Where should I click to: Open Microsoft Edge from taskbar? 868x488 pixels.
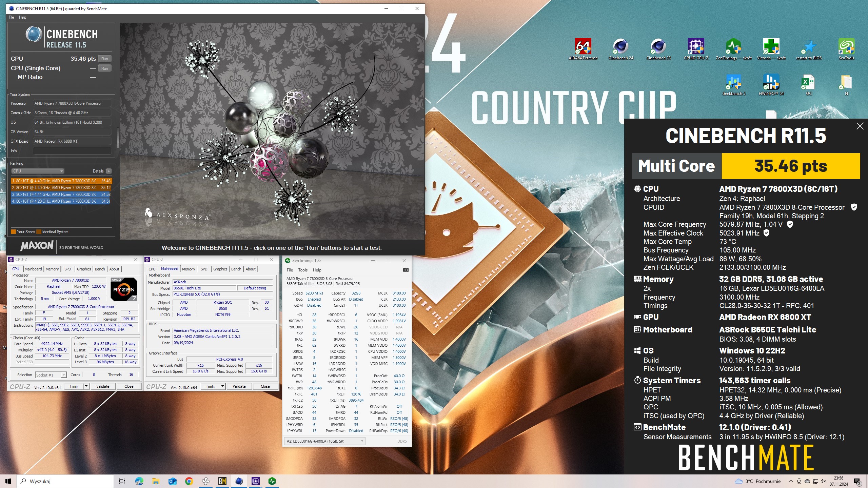pos(139,481)
